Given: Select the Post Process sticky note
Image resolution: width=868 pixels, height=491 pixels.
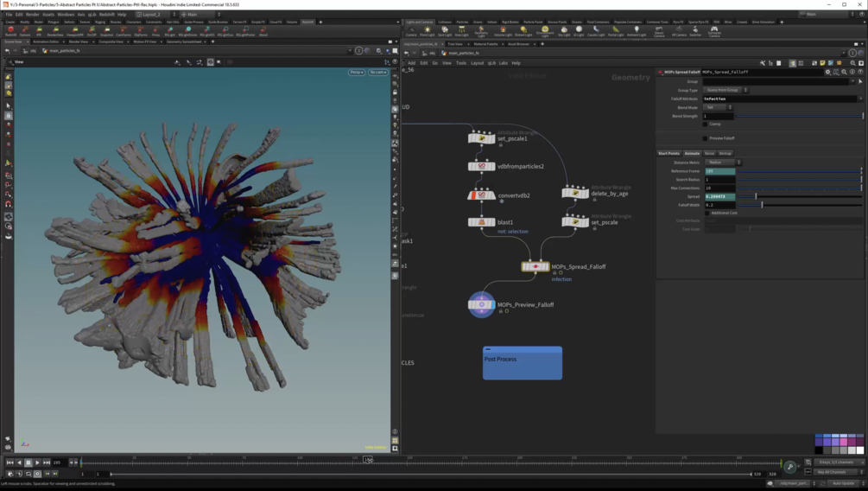Looking at the screenshot, I should pos(522,363).
